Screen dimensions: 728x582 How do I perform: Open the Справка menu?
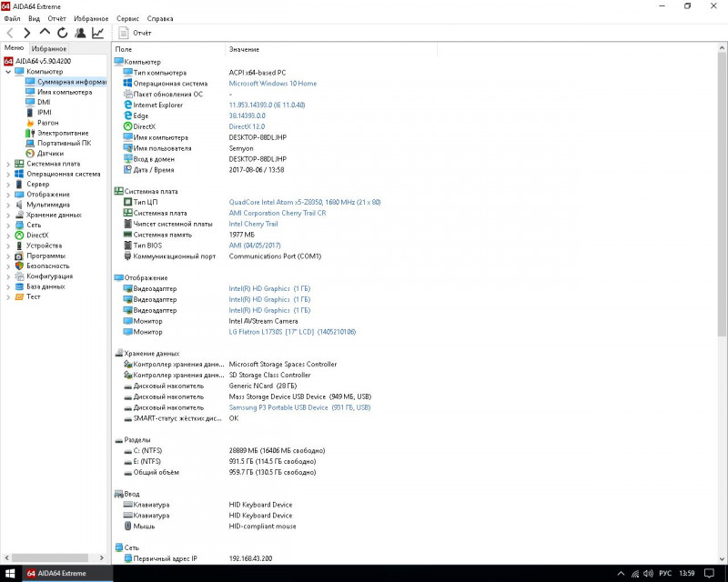(160, 18)
